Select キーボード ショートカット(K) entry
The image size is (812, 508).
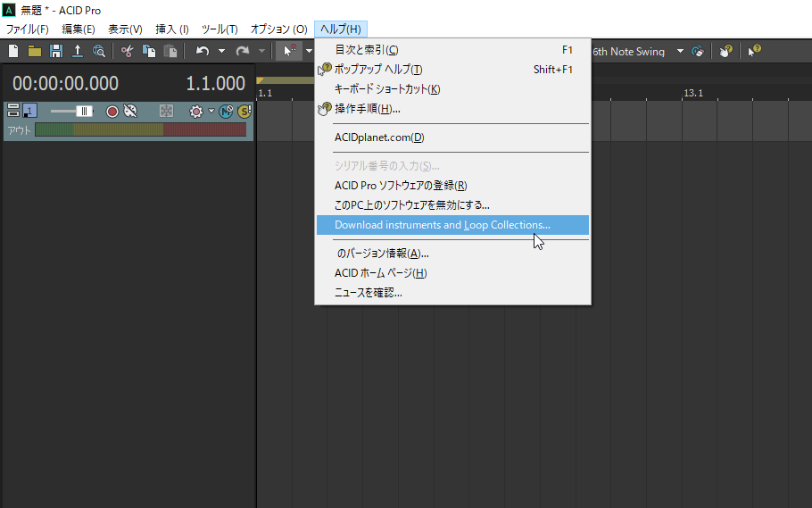point(452,89)
